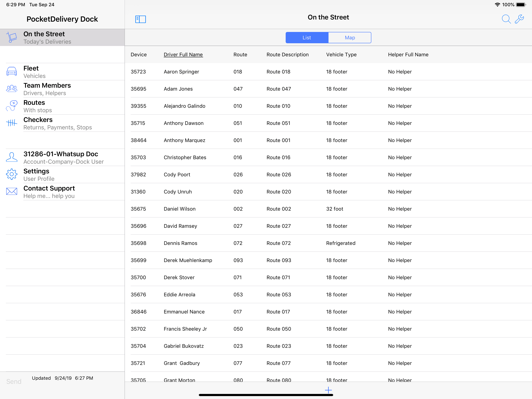Toggle the sidebar panel icon
Screen dimensions: 532x399
tap(140, 19)
